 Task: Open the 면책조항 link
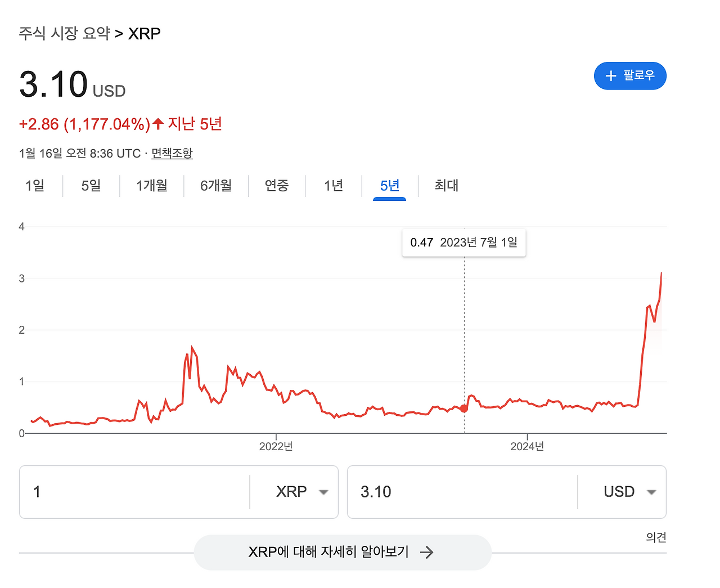[x=172, y=153]
